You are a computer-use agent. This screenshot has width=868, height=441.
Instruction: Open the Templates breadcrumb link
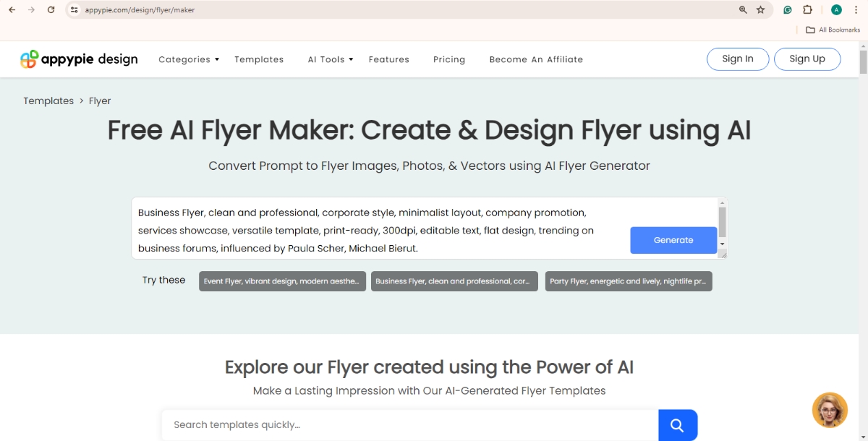(x=48, y=100)
